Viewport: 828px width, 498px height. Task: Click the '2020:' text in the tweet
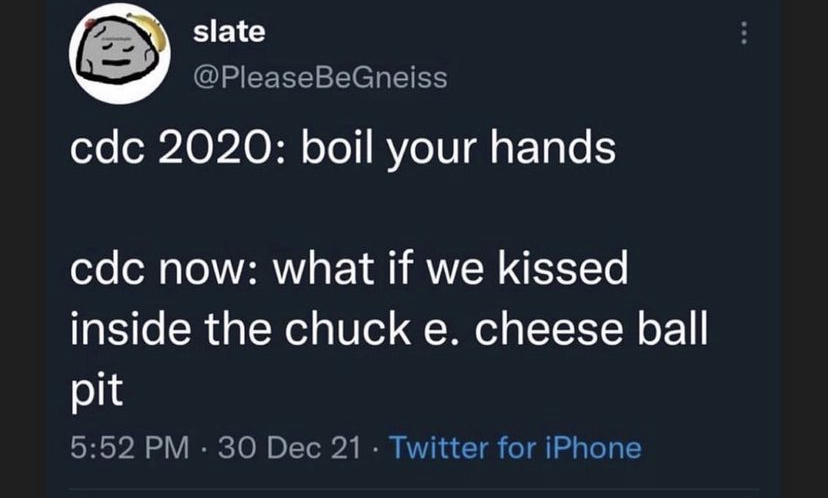(226, 151)
